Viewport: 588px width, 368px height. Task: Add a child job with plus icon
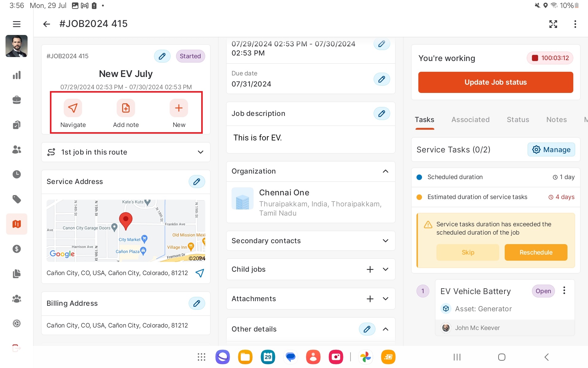click(x=370, y=269)
